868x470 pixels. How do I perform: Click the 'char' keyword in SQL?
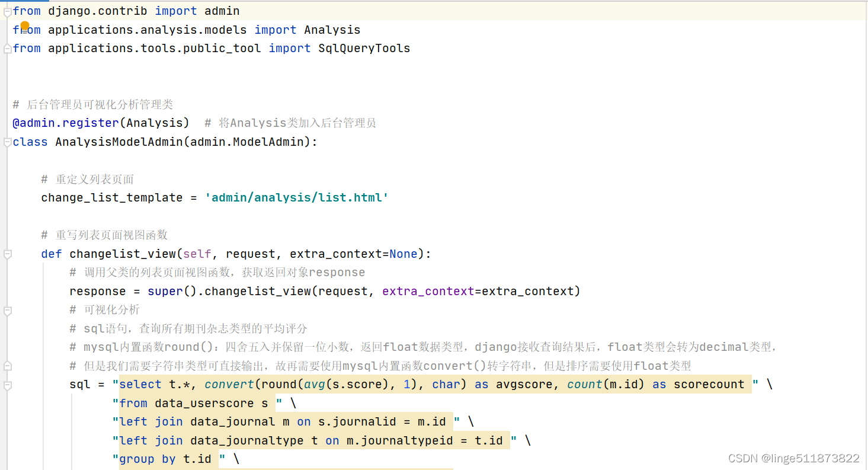(446, 384)
